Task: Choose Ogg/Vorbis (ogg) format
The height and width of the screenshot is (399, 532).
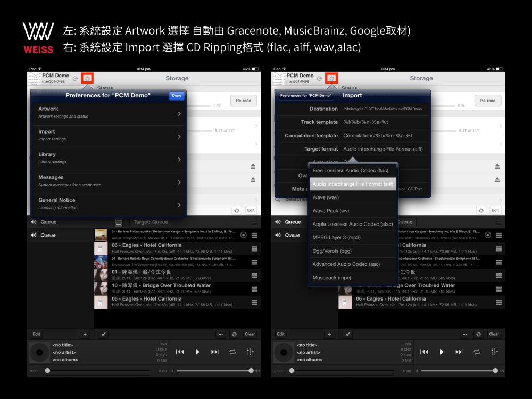Action: (353, 251)
